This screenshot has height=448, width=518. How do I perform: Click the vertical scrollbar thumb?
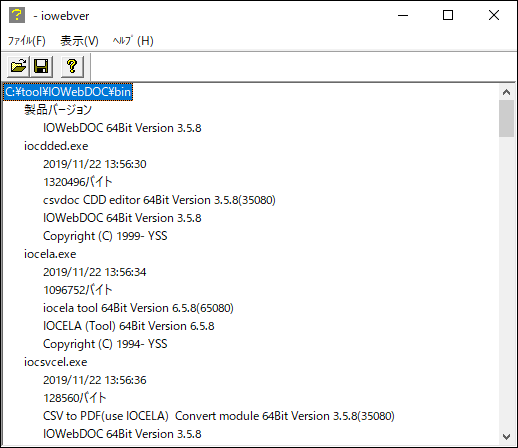[x=506, y=118]
